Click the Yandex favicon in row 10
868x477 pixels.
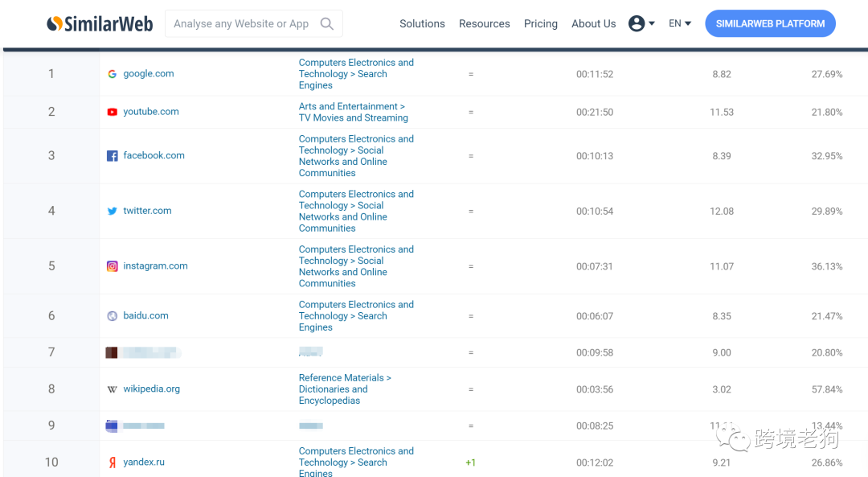point(112,463)
